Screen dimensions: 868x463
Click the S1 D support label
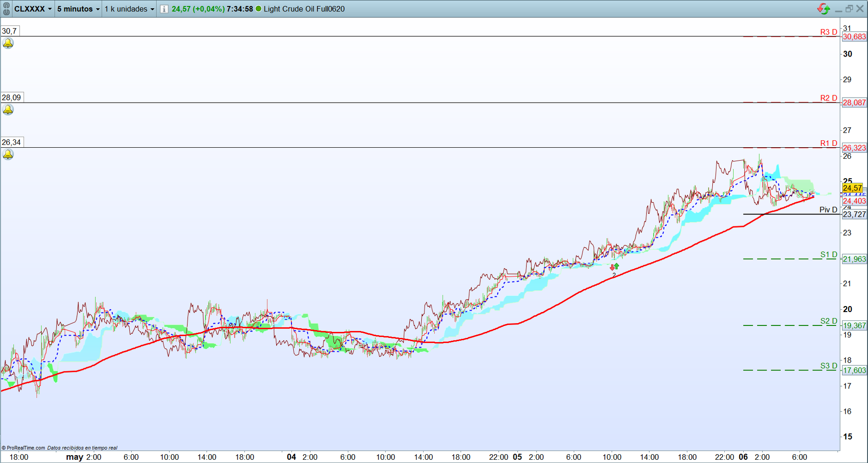point(829,255)
